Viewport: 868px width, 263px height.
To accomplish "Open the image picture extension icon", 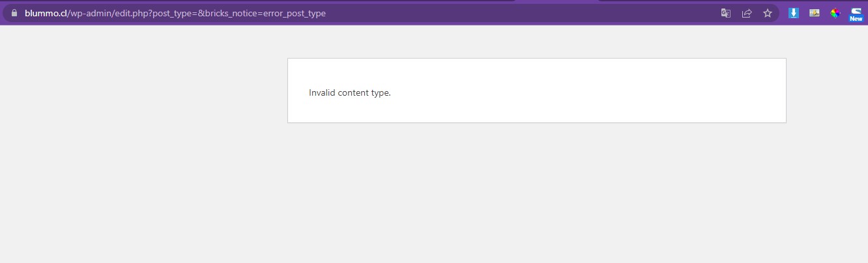I will (815, 12).
